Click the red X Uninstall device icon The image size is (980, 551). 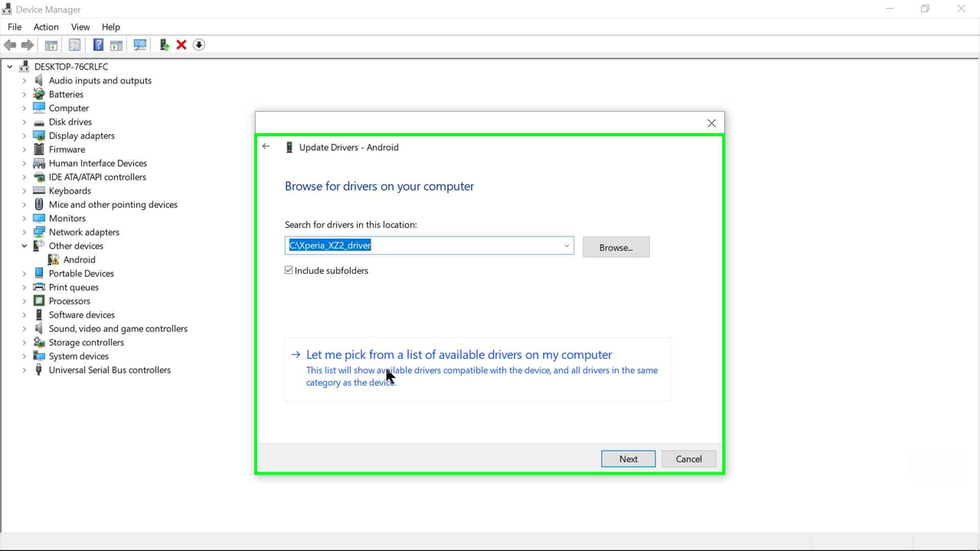[181, 45]
